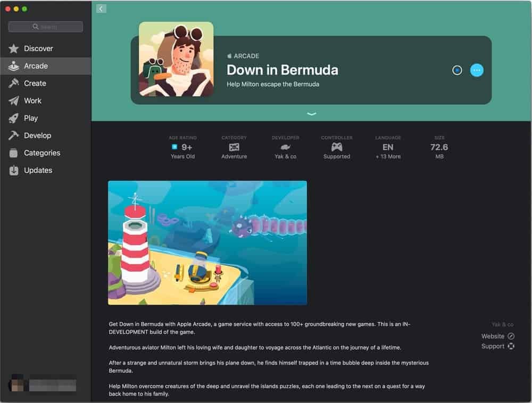Open Create via the hammer-brush icon
Screen dimensions: 532x403
(x=14, y=83)
